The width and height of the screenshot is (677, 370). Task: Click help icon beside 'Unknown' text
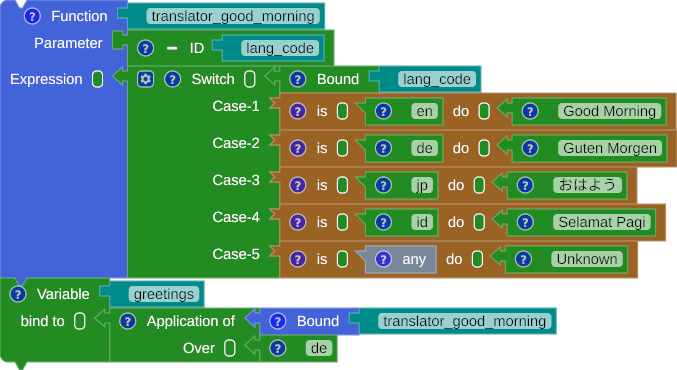click(523, 259)
